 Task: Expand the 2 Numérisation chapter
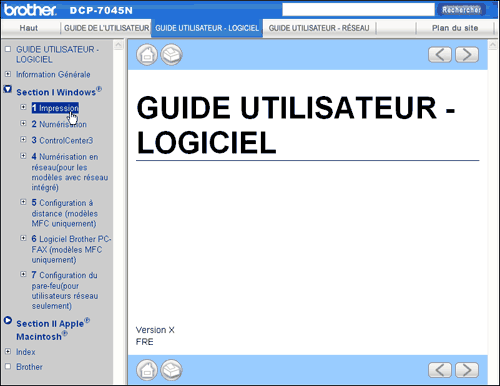(x=23, y=123)
